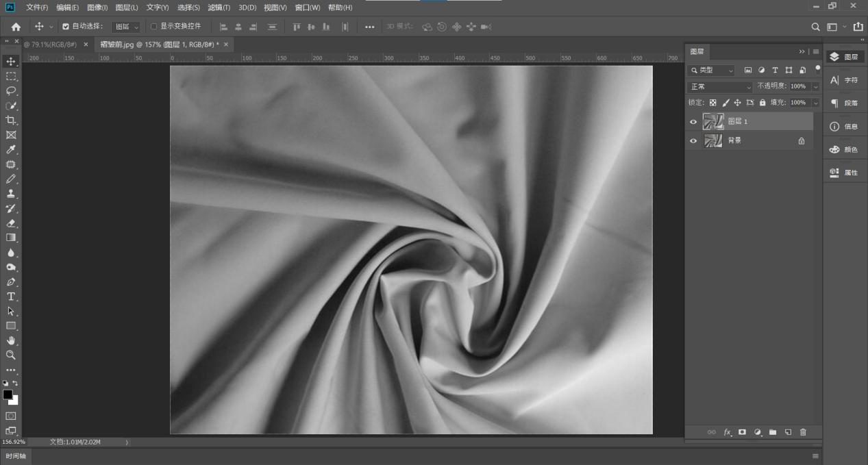The image size is (868, 465).
Task: Select the Gradient tool
Action: click(11, 238)
